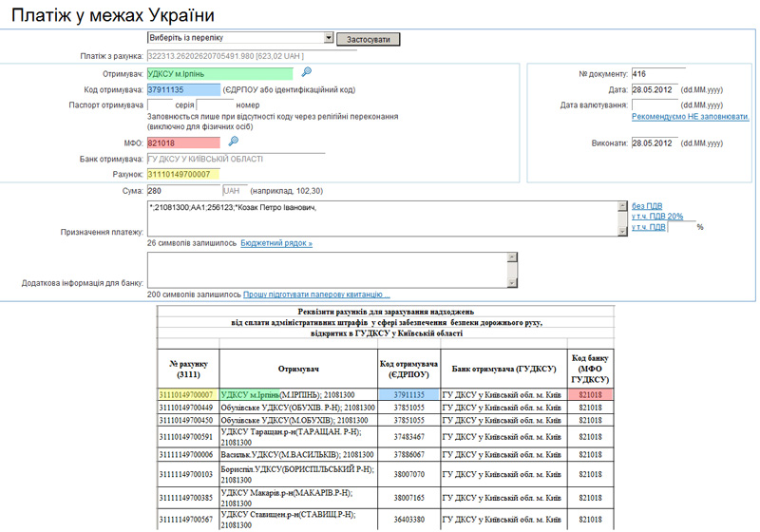Screen dimensions: 760x532
Task: Click the МФО field containing 821018
Action: (x=183, y=142)
